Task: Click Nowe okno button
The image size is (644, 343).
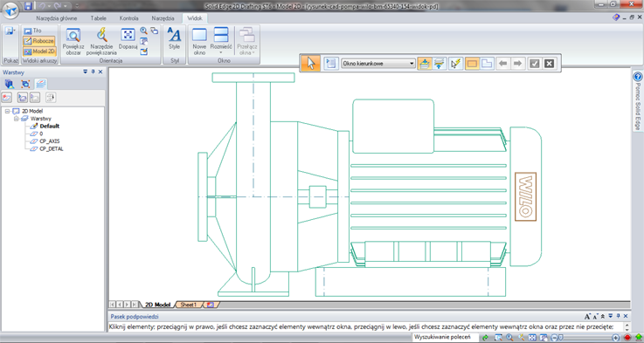Action: (199, 41)
